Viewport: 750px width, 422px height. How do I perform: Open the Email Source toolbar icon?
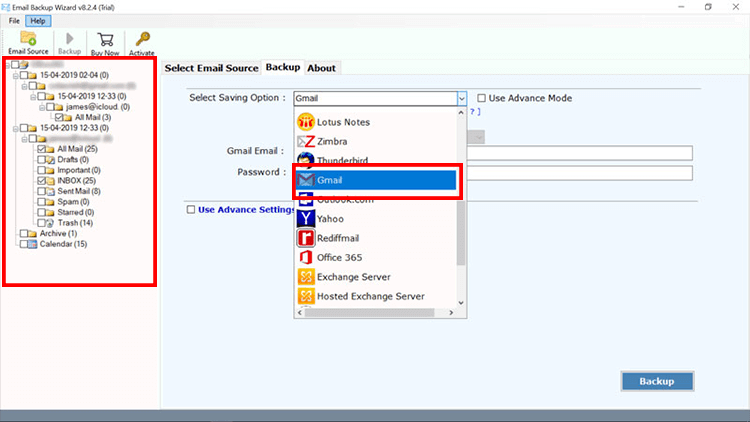click(28, 38)
